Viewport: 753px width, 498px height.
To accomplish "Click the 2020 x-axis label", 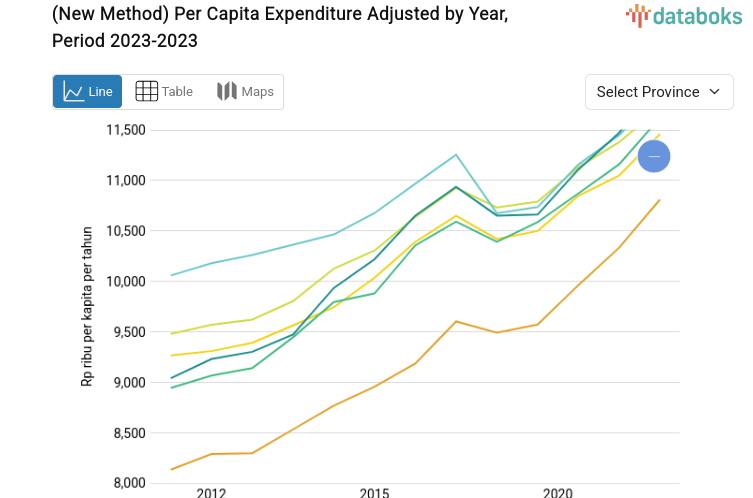I will (x=557, y=492).
